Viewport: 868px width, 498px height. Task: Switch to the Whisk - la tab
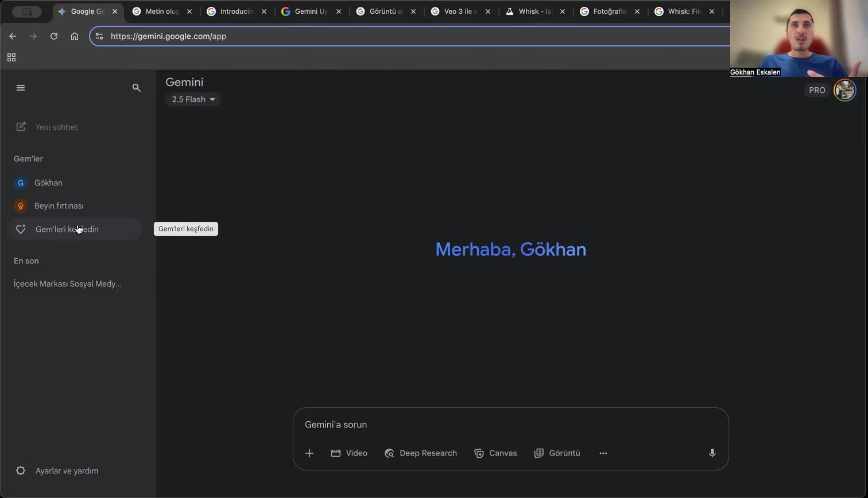(535, 11)
